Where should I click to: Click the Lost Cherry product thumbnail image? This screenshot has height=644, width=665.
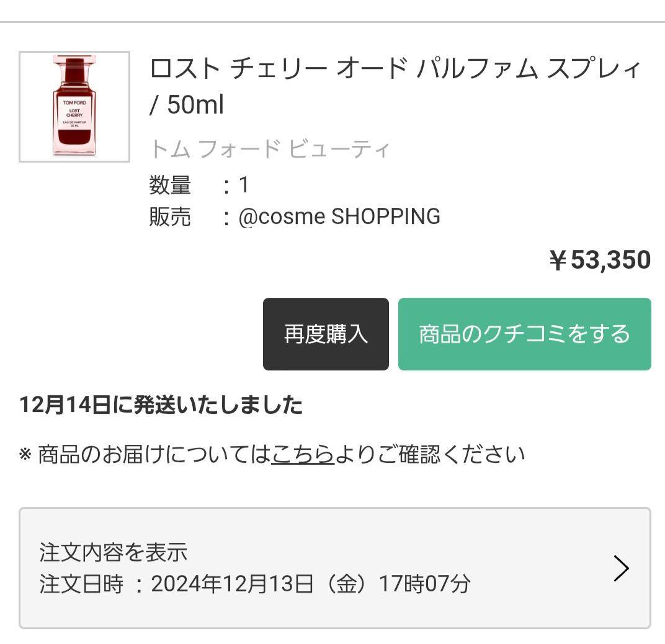click(x=73, y=105)
